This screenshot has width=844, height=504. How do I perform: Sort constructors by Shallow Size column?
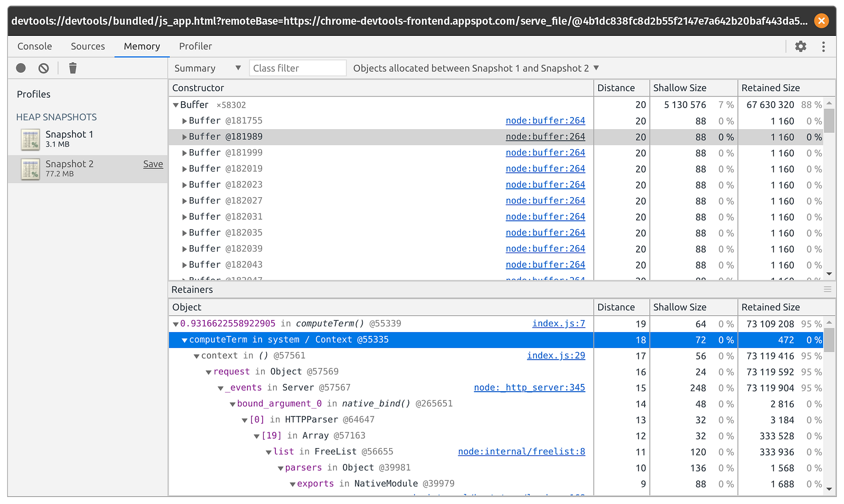tap(694, 88)
